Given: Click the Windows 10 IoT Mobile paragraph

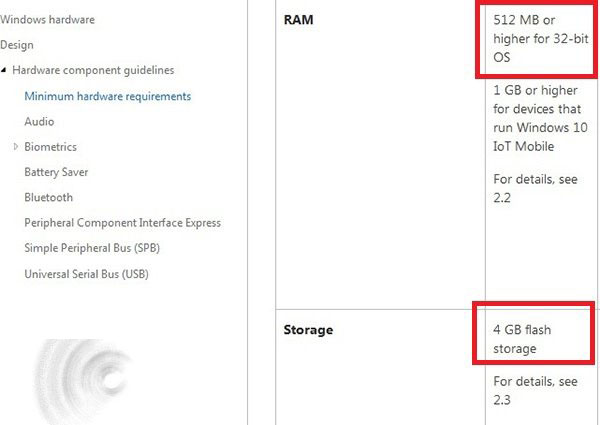Looking at the screenshot, I should (x=540, y=118).
